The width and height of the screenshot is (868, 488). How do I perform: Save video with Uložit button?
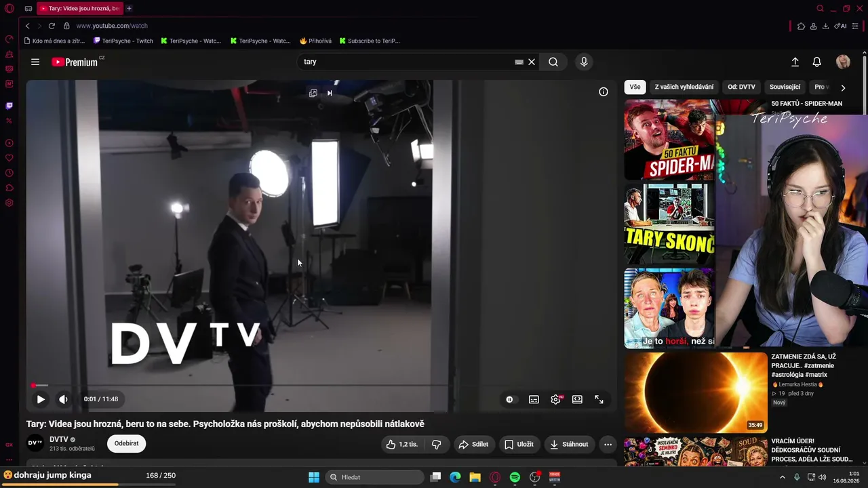[x=519, y=445]
